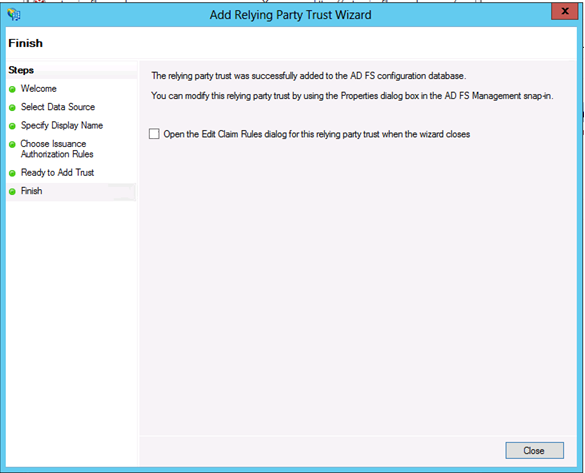Select Choose Issuance Authorization Rules step

click(57, 149)
